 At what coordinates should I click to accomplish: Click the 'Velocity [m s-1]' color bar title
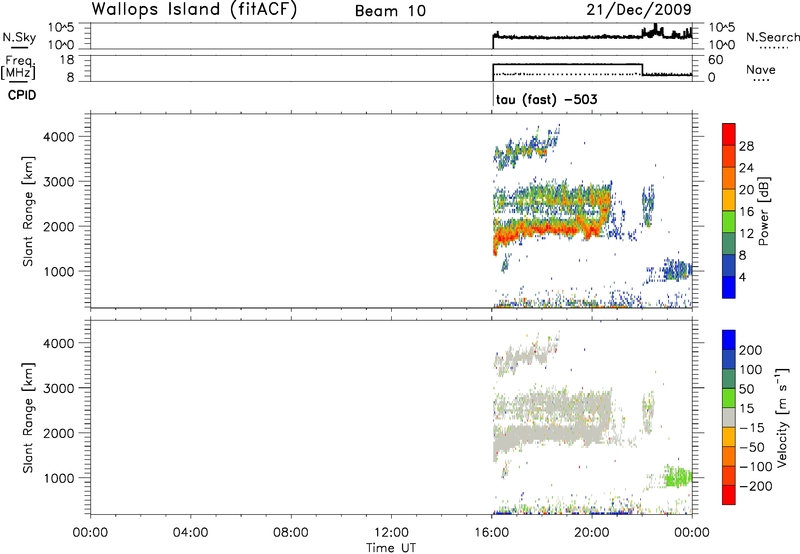coord(782,417)
